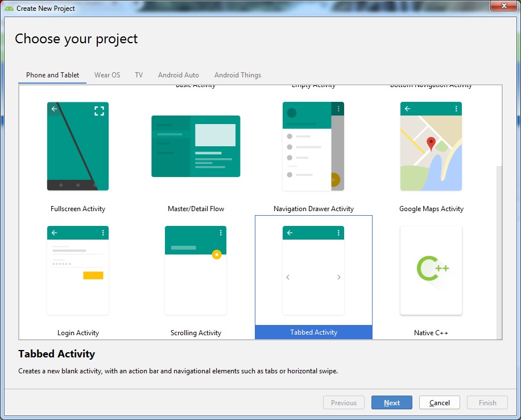Click the Android icon in title bar
The image size is (521, 420).
click(9, 9)
